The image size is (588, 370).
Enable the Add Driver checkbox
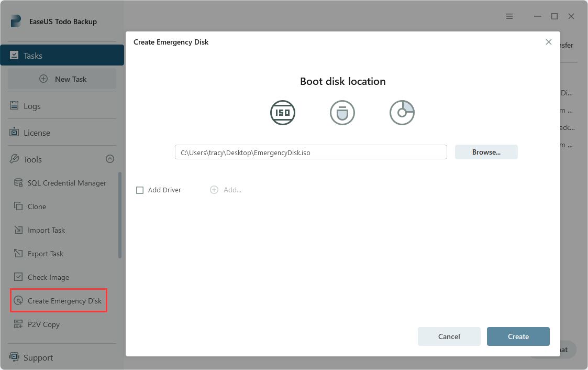click(140, 190)
